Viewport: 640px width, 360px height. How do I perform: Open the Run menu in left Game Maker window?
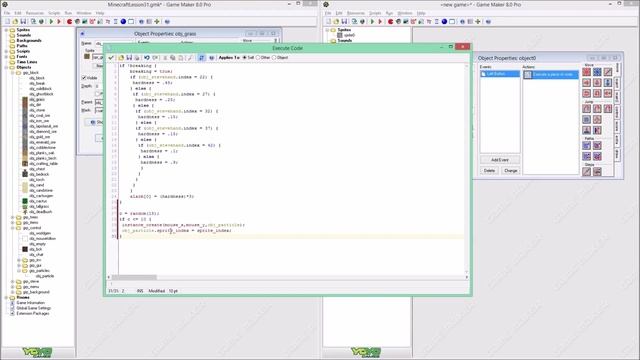[68, 13]
